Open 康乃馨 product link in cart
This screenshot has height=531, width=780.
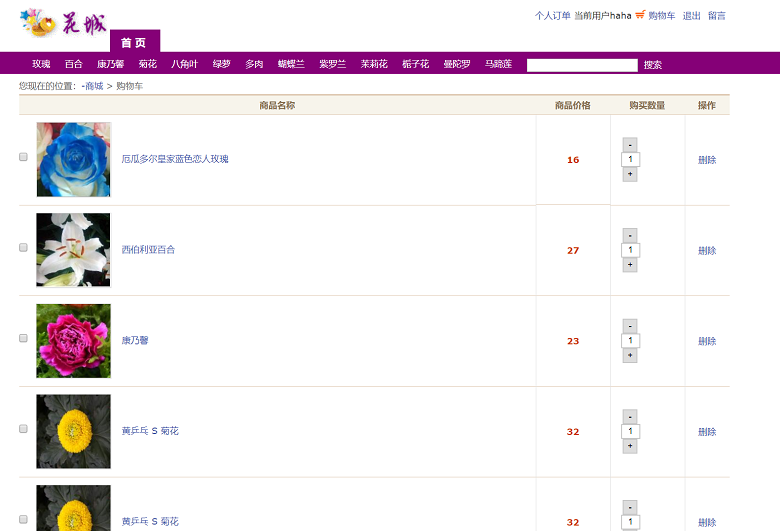pos(135,340)
